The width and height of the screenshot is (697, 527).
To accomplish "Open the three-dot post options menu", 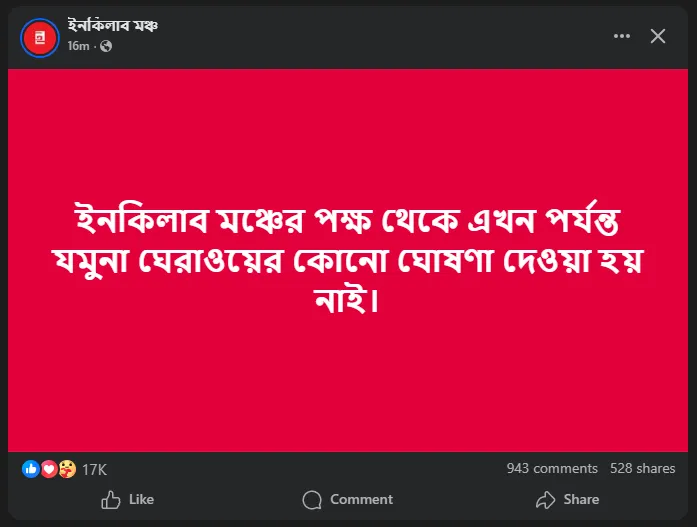I will (x=622, y=36).
